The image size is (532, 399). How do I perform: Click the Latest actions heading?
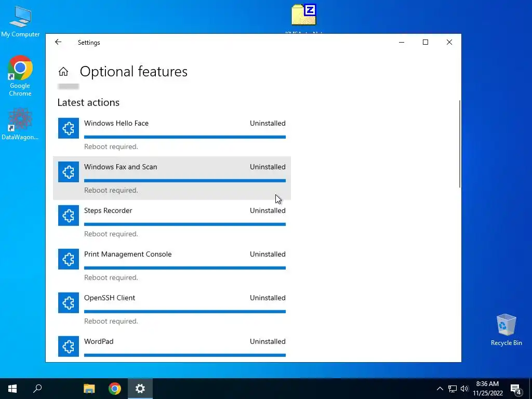88,102
